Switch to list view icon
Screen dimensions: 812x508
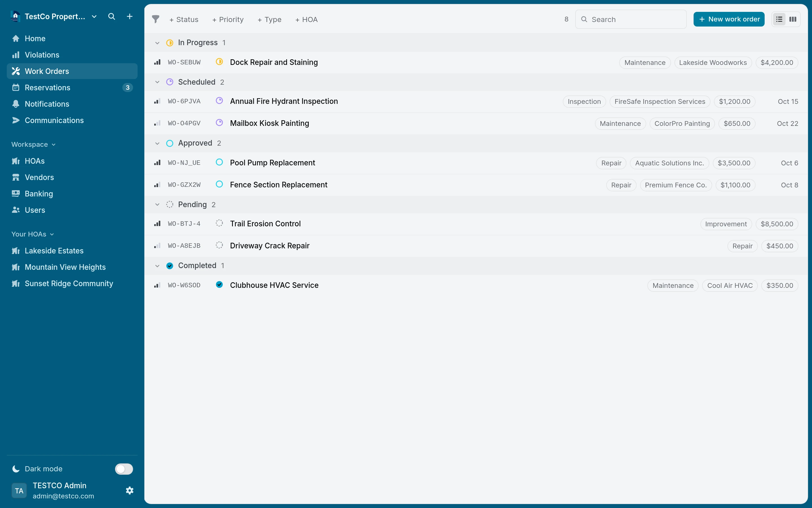[x=779, y=19]
